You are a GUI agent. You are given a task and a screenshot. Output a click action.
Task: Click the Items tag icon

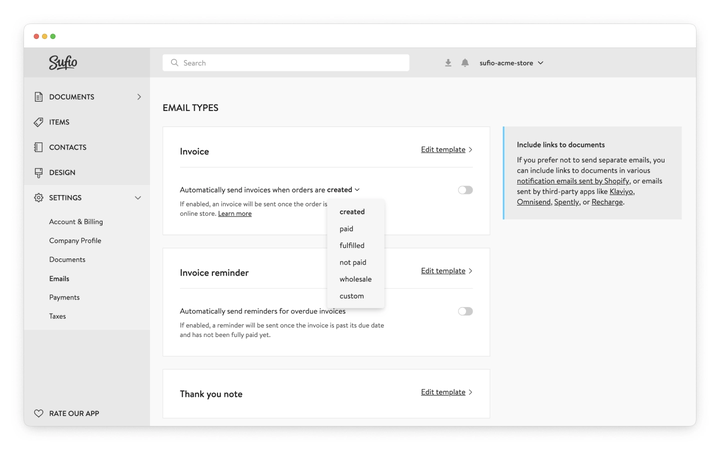point(39,122)
